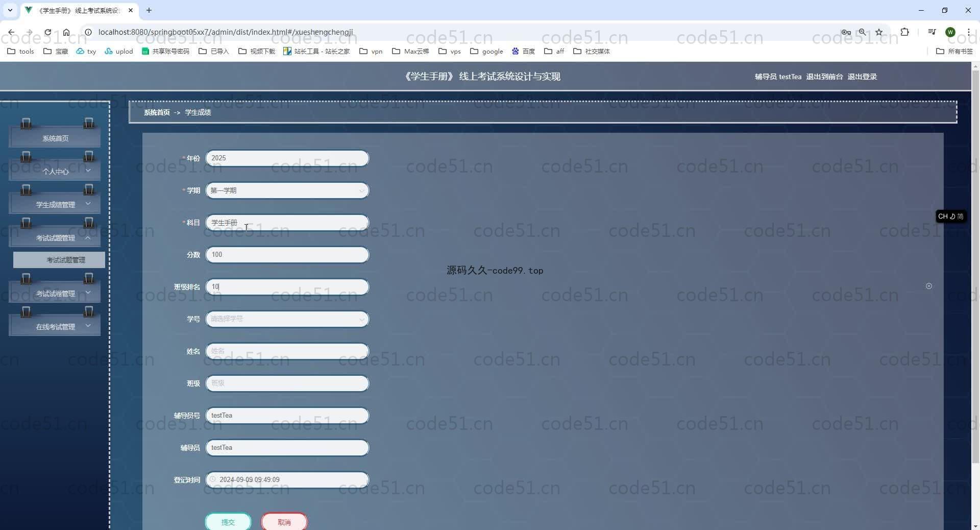
Task: Click the 科目 input field
Action: (287, 223)
